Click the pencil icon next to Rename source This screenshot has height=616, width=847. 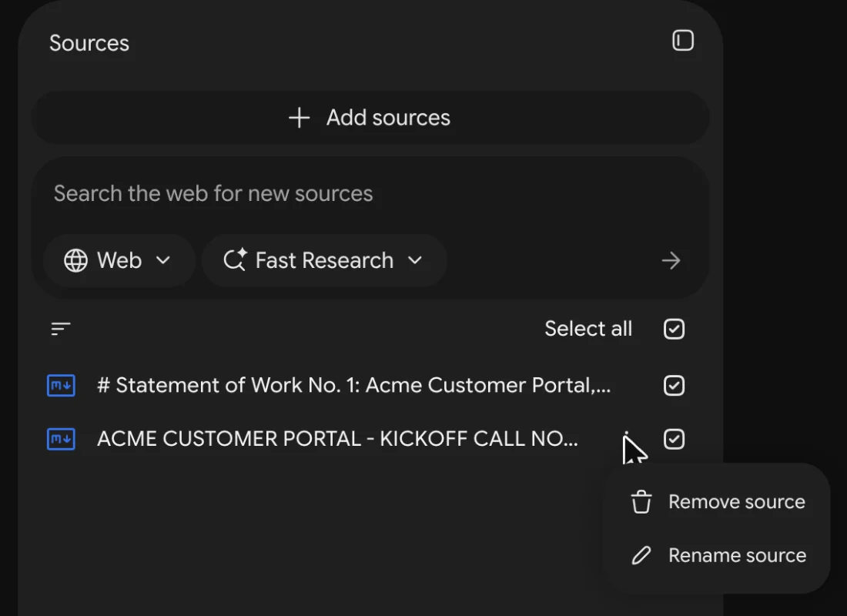(x=641, y=555)
